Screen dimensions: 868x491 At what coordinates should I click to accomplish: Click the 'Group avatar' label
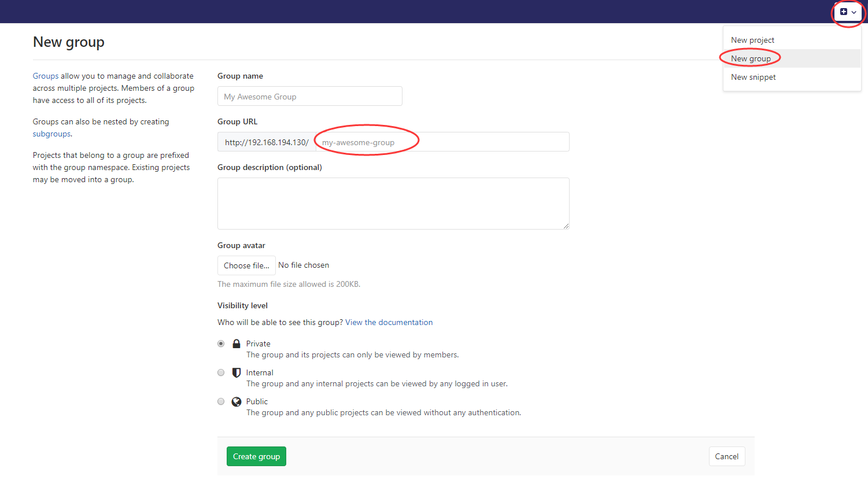coord(241,245)
